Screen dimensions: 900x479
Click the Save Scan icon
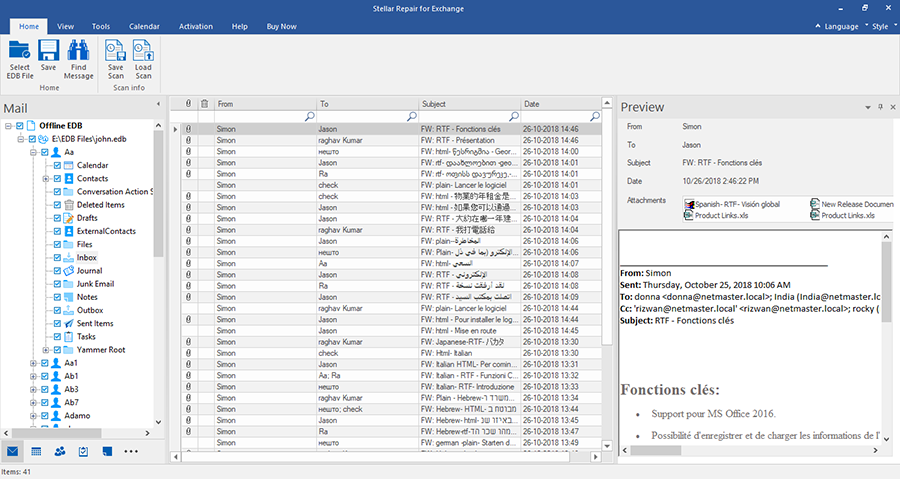[x=115, y=60]
